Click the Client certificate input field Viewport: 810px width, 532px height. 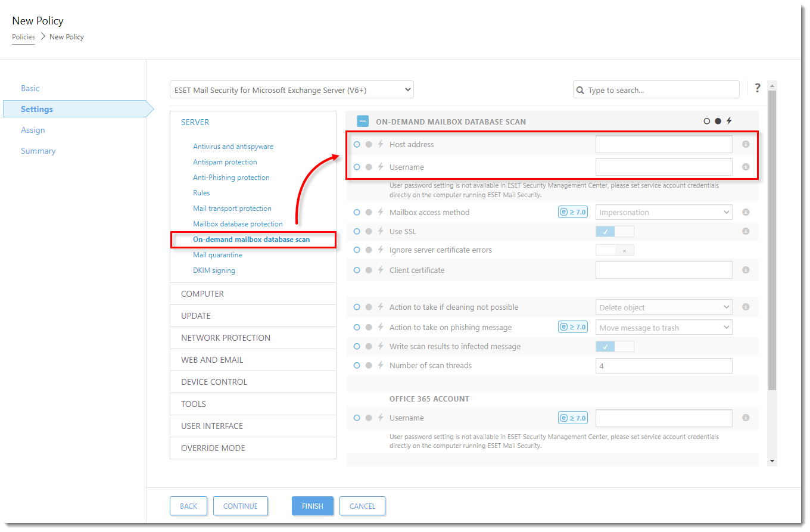[664, 270]
